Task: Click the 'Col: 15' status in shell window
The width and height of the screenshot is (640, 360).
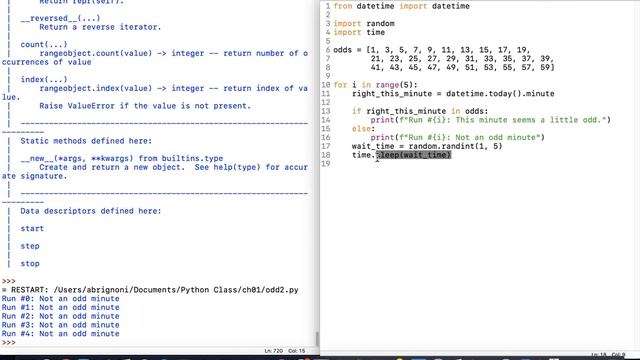Action: (297, 351)
